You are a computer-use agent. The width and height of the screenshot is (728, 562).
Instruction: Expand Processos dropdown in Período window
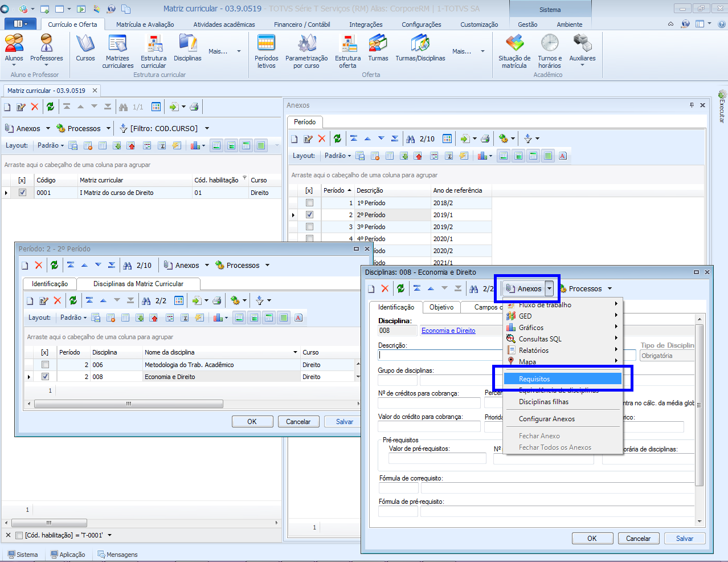tap(267, 265)
